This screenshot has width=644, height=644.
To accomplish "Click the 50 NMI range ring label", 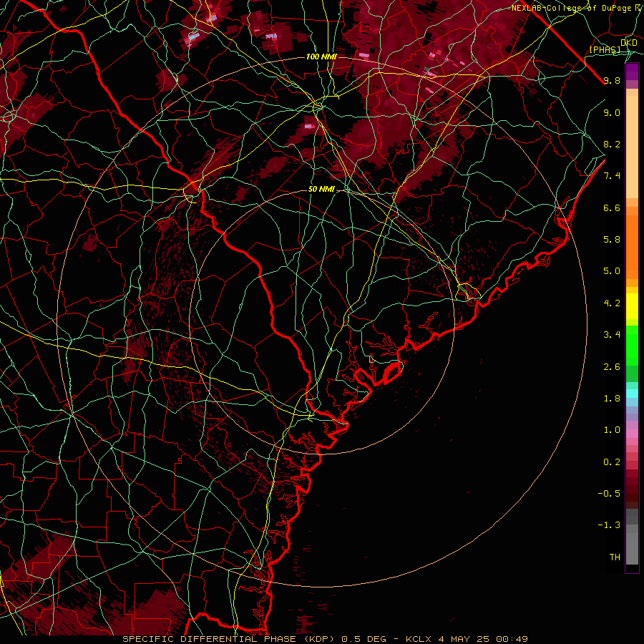I will pyautogui.click(x=321, y=190).
